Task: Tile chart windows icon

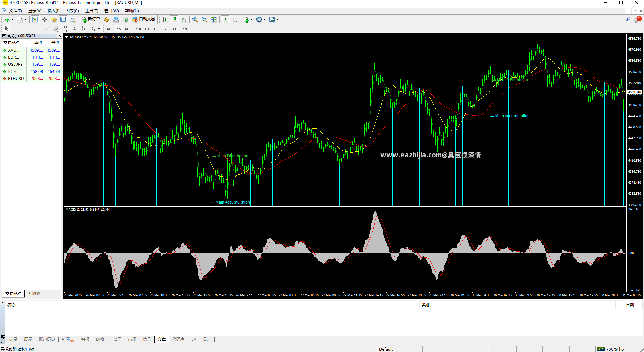Action: coord(214,19)
